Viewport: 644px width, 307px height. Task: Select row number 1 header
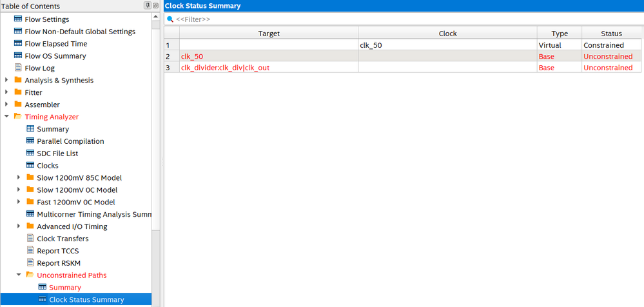click(x=171, y=45)
